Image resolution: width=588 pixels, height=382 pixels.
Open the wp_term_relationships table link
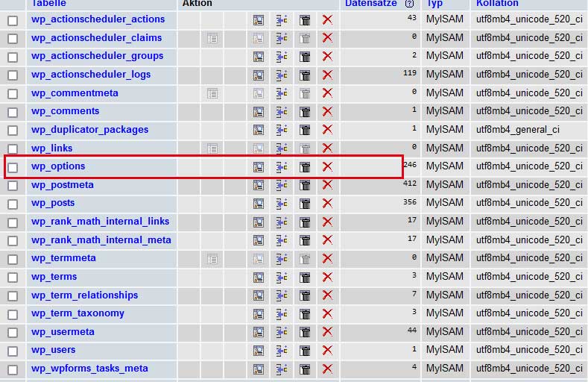[84, 295]
